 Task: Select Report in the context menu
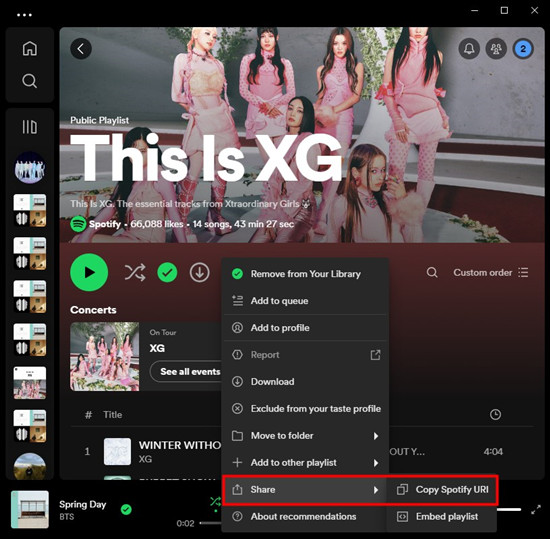coord(306,355)
